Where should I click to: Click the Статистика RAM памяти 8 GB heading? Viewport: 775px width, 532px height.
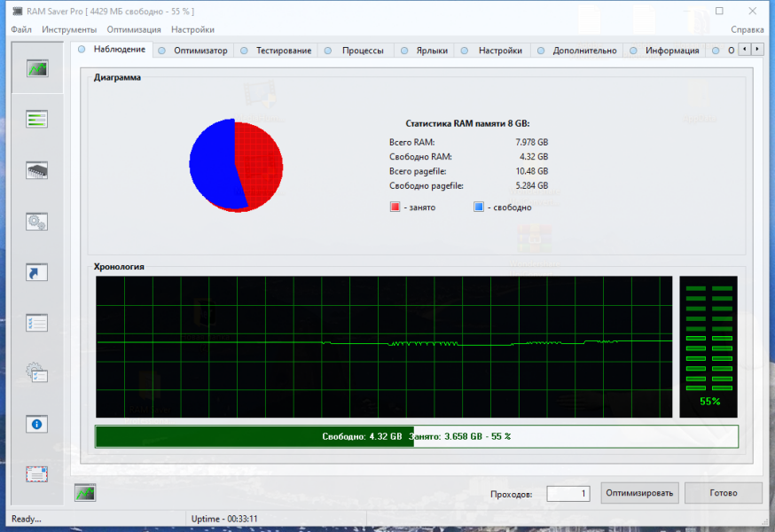(x=467, y=123)
